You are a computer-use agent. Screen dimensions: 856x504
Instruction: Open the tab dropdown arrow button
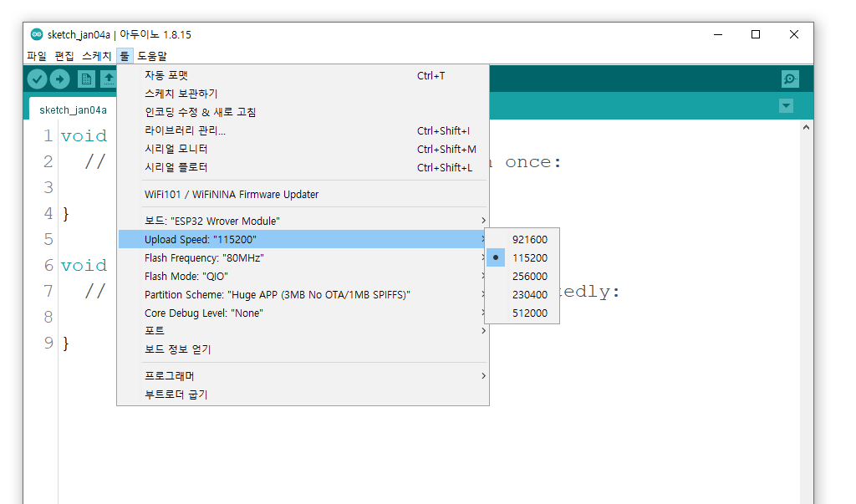786,105
